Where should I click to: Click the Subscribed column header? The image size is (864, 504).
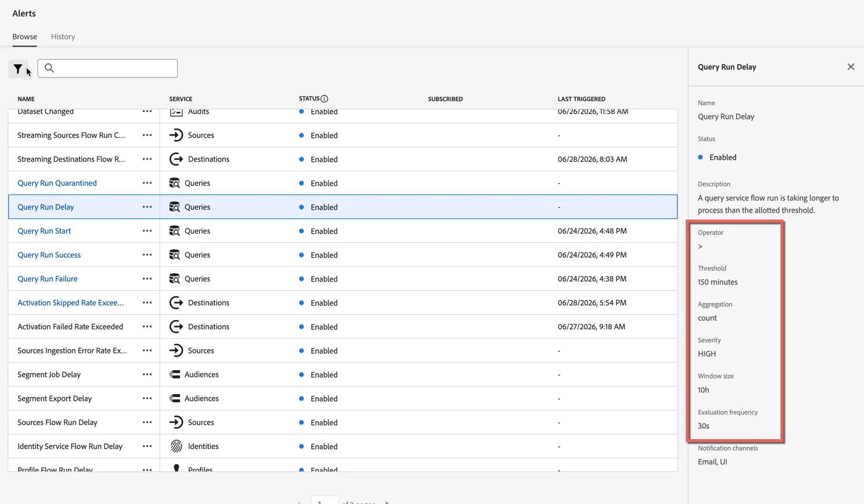445,99
